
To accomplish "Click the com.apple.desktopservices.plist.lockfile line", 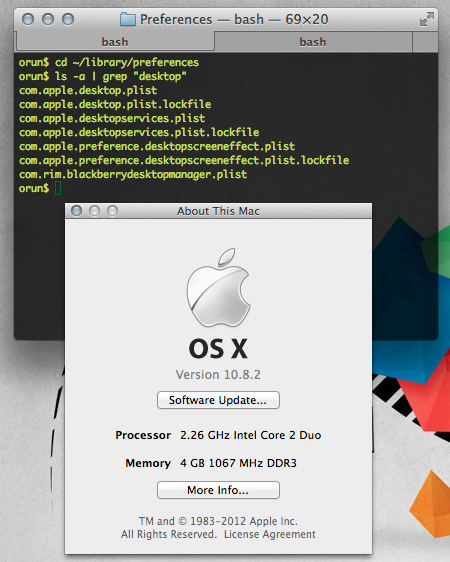I will [139, 132].
